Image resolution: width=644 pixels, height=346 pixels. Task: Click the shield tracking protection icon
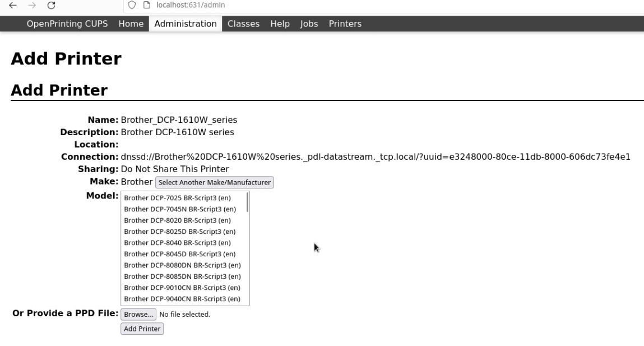click(x=132, y=5)
